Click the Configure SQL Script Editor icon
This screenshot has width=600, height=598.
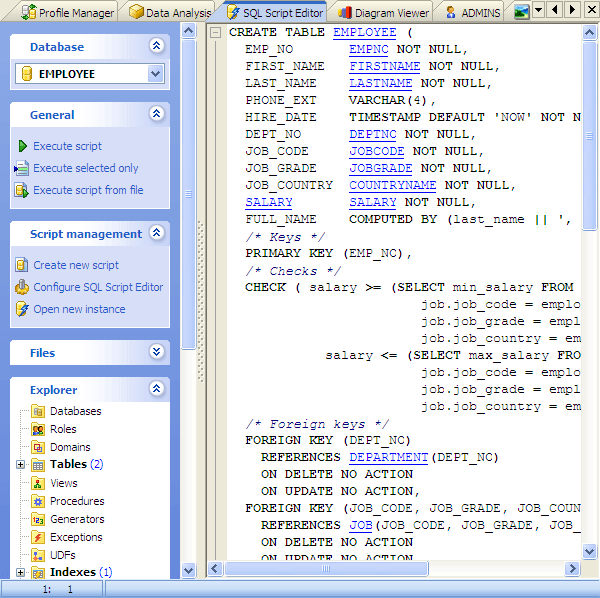click(22, 287)
